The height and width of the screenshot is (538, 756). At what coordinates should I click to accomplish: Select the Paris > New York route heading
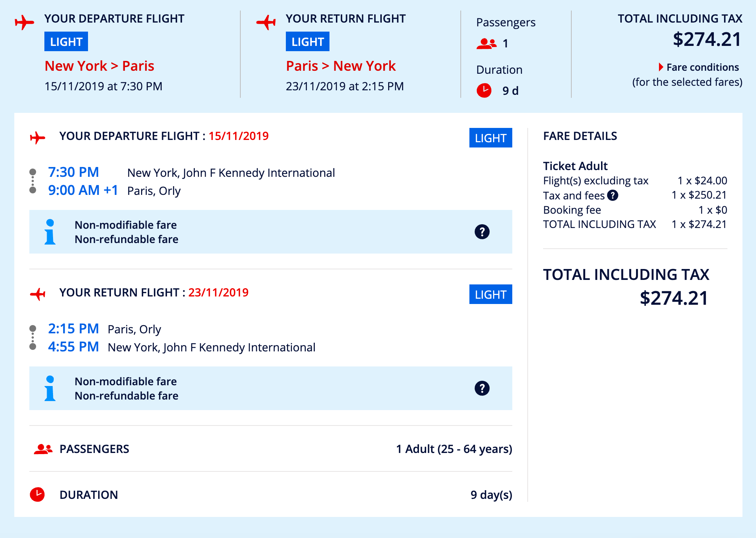(x=341, y=66)
